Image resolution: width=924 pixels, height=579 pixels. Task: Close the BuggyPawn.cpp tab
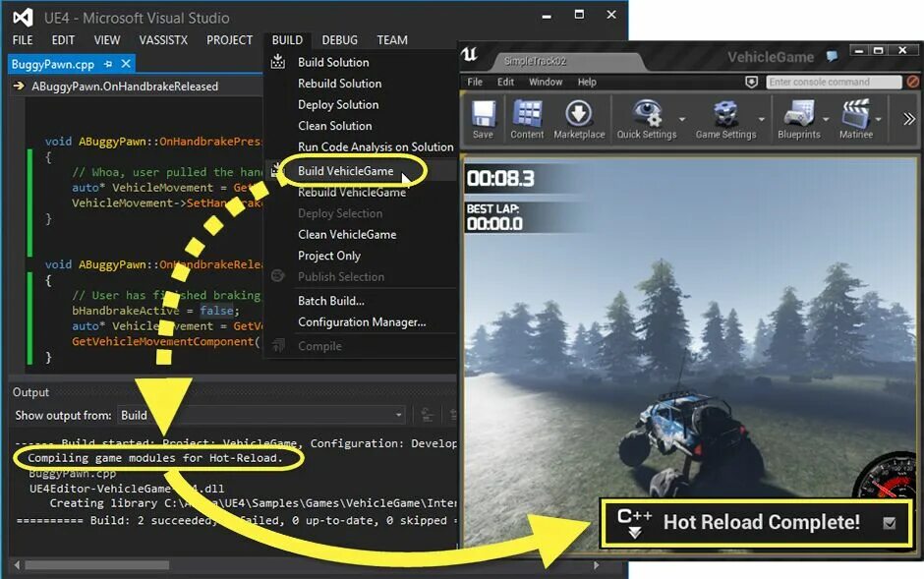click(126, 64)
